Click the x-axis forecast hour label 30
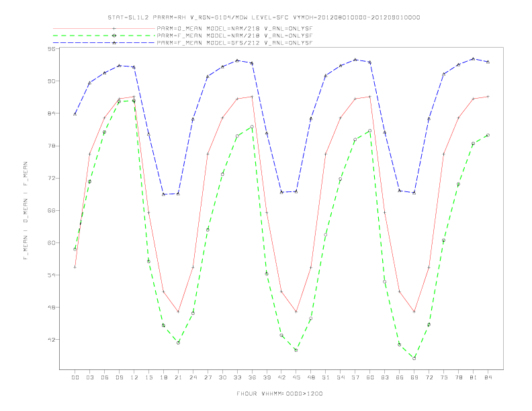532x411 pixels. tap(222, 377)
